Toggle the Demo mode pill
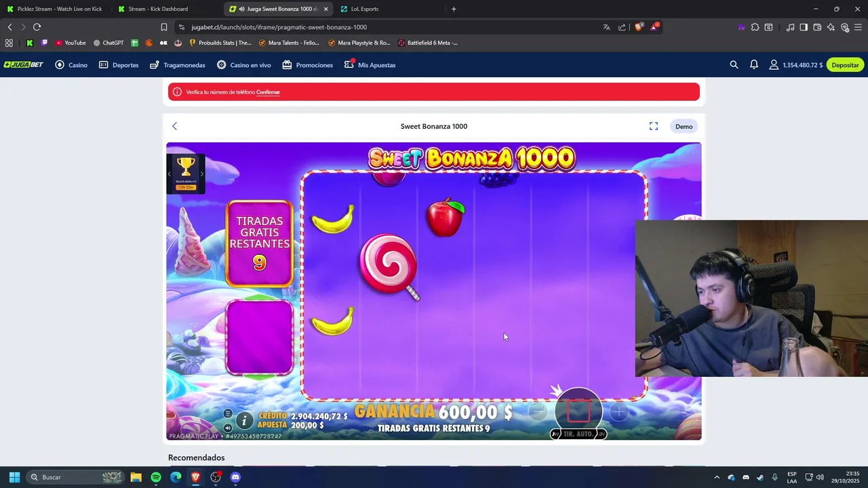This screenshot has height=488, width=868. tap(684, 126)
